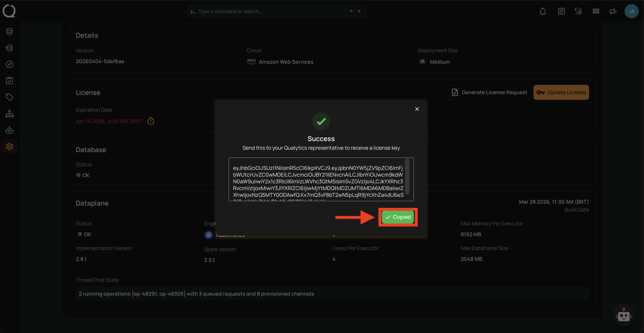
Task: Click the Implementation Version value 2.8.1
Action: pyautogui.click(x=81, y=259)
